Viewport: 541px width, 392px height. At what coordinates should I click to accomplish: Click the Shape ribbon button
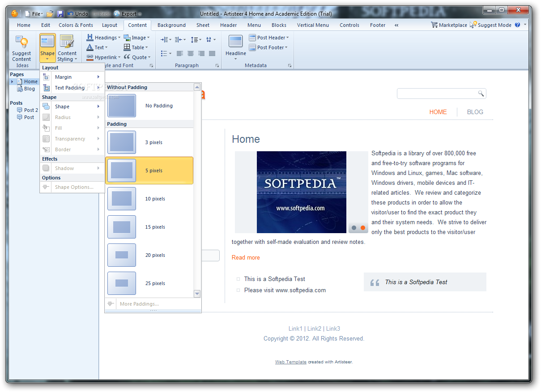tap(47, 48)
